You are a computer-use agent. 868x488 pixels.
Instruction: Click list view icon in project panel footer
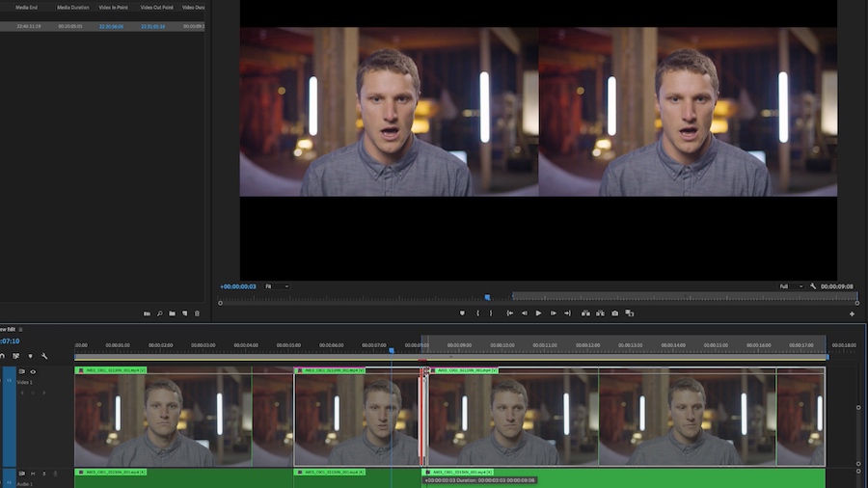[147, 313]
